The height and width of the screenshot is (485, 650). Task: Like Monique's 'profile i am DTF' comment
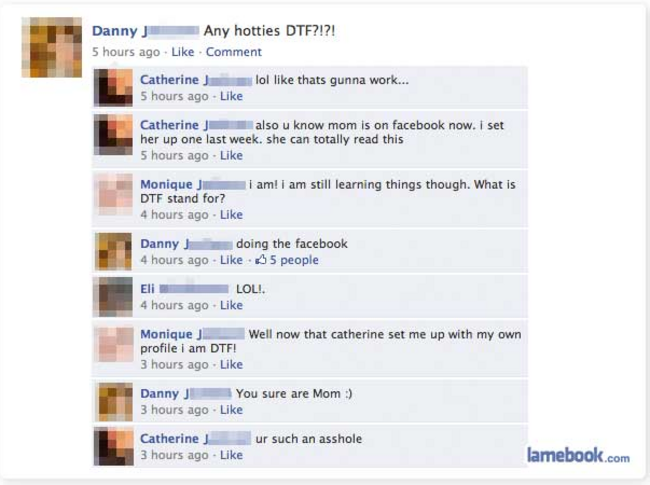(x=231, y=364)
